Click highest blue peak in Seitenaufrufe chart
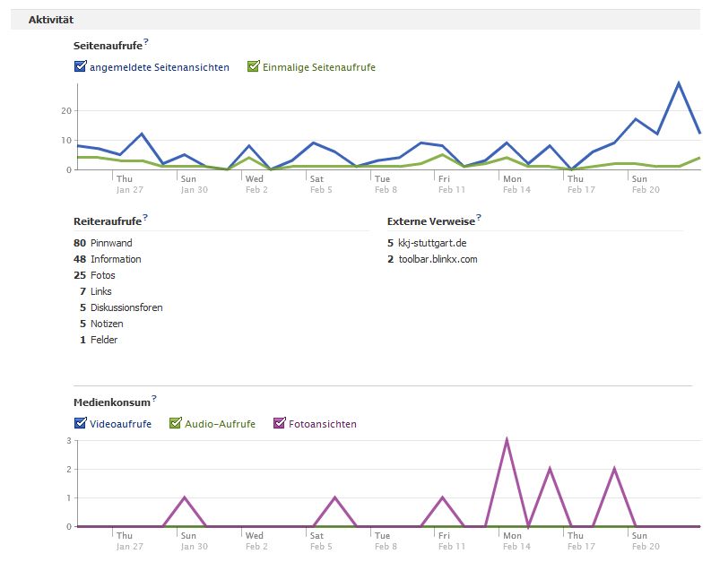 679,83
